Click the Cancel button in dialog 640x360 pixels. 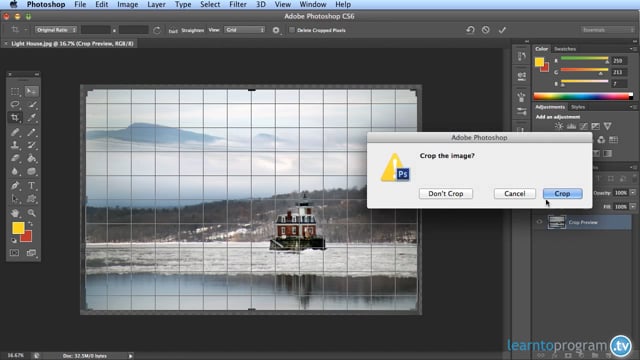pyautogui.click(x=515, y=193)
